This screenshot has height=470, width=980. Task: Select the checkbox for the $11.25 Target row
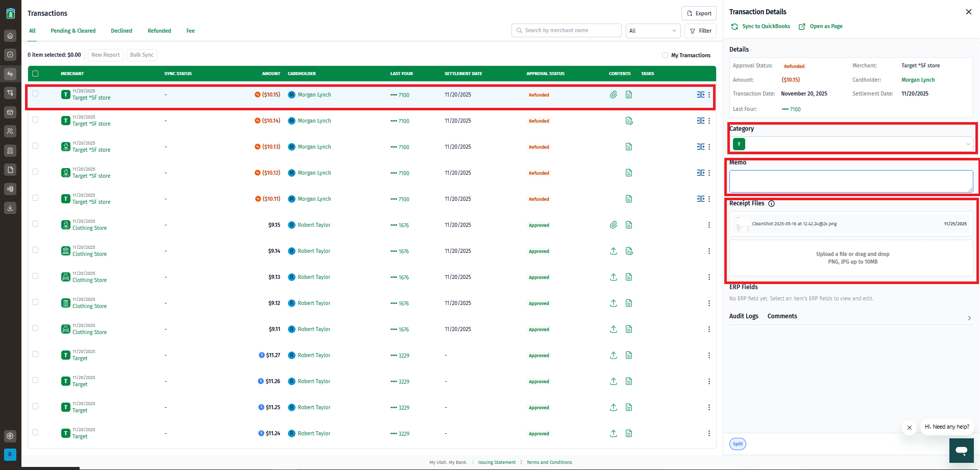(35, 406)
